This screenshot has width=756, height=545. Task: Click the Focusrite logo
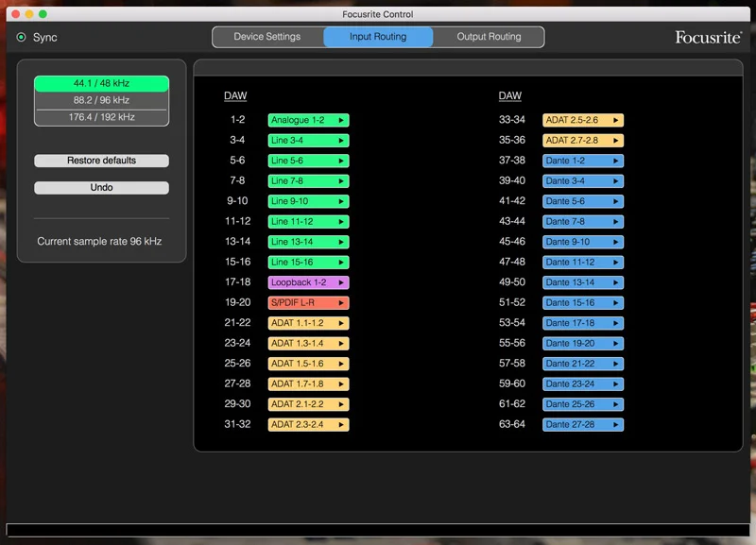pos(708,37)
